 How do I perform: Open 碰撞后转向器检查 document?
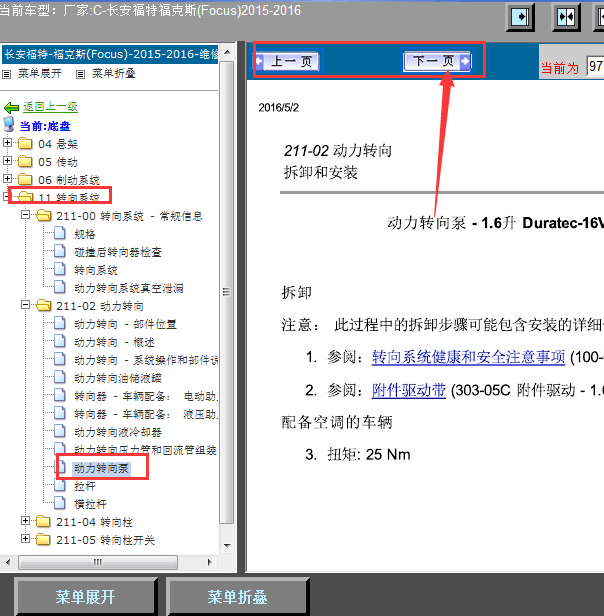[117, 252]
